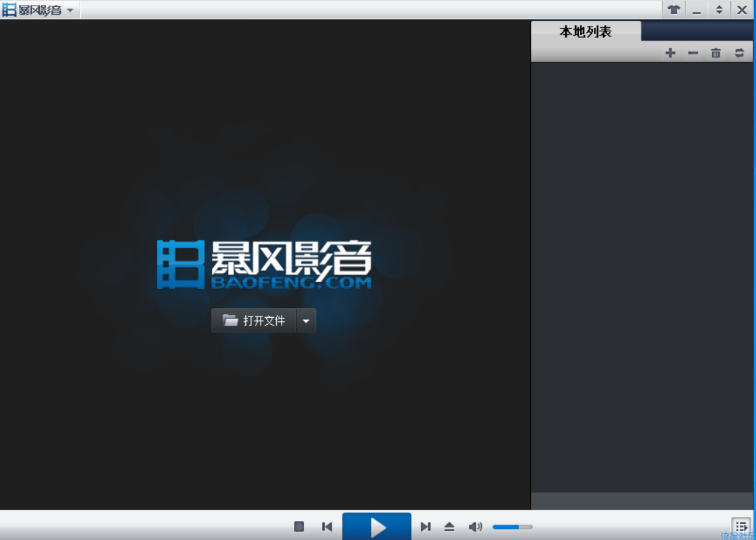
Task: Toggle the playlist panel icon
Action: click(741, 527)
